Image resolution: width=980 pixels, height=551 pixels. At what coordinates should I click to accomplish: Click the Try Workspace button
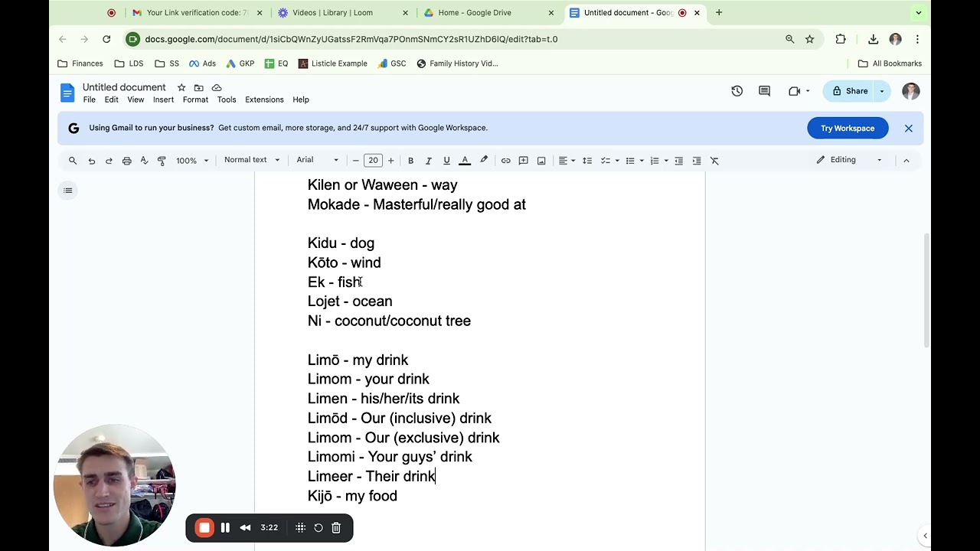click(848, 129)
